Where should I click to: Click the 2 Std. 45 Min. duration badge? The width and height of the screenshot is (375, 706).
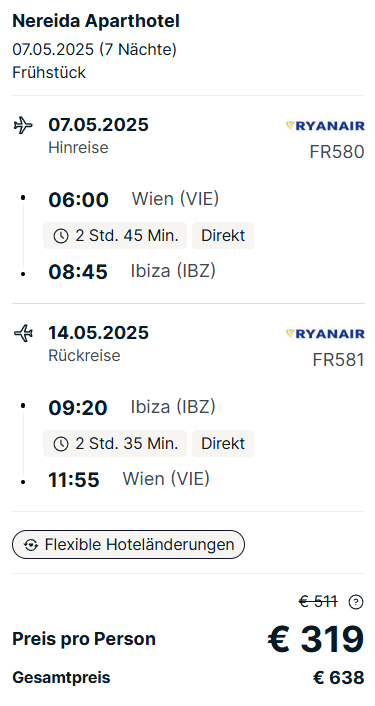point(115,235)
